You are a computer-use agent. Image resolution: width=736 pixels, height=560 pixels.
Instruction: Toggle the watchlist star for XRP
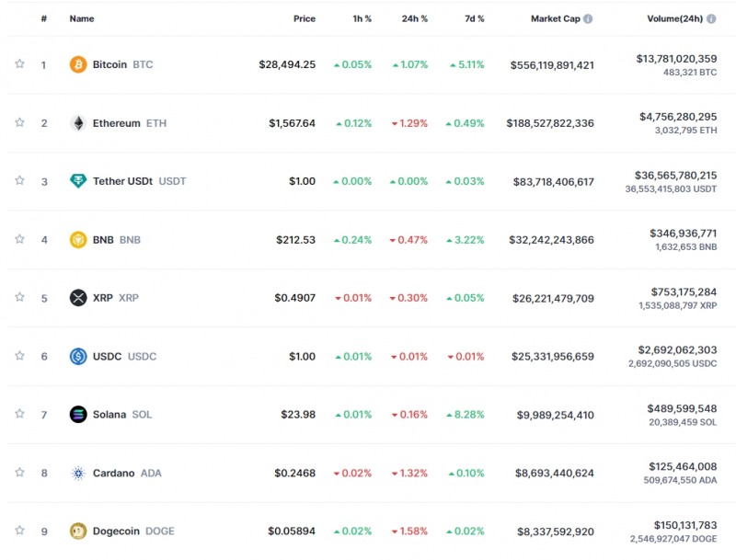19,298
